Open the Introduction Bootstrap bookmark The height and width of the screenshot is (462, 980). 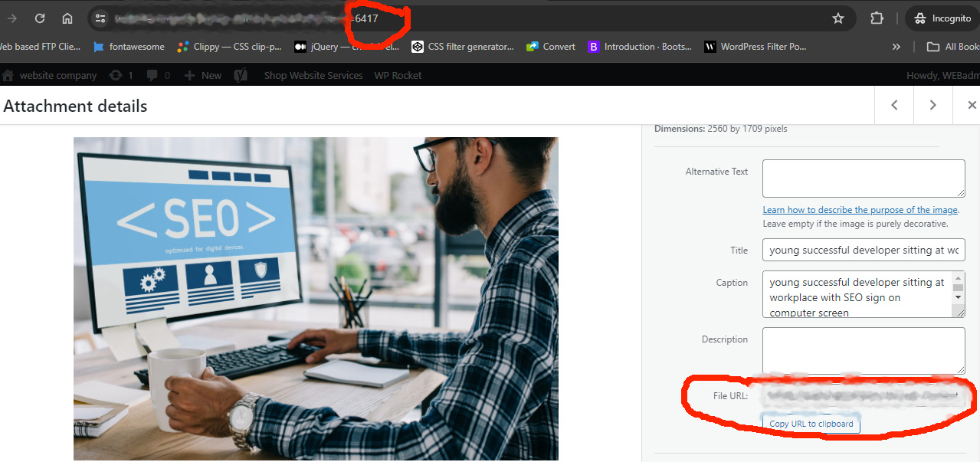(x=640, y=47)
